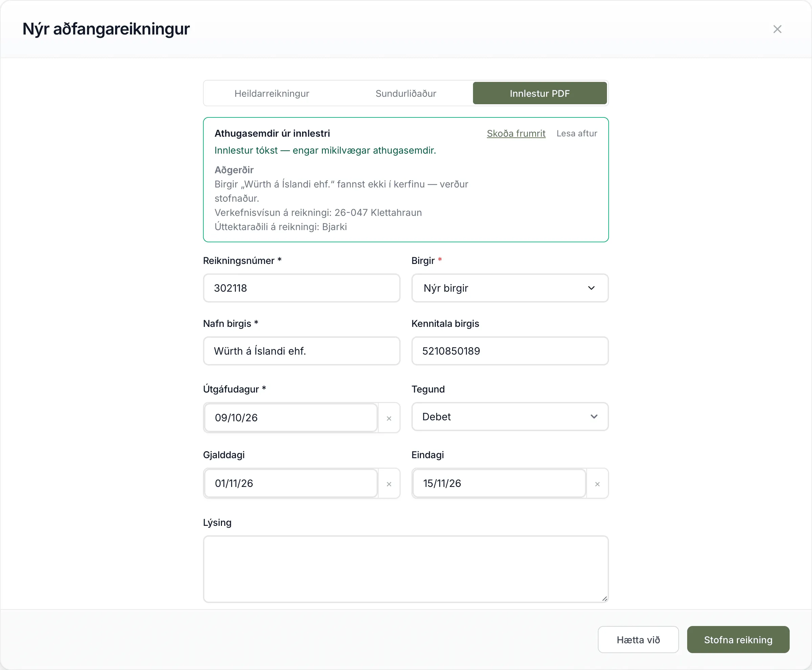Open the Gjalddagi date input 01/11/26

click(x=291, y=483)
